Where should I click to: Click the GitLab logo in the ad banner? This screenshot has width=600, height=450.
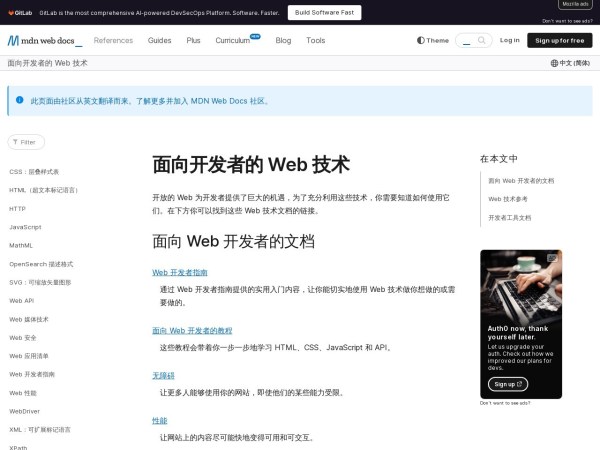tap(23, 13)
